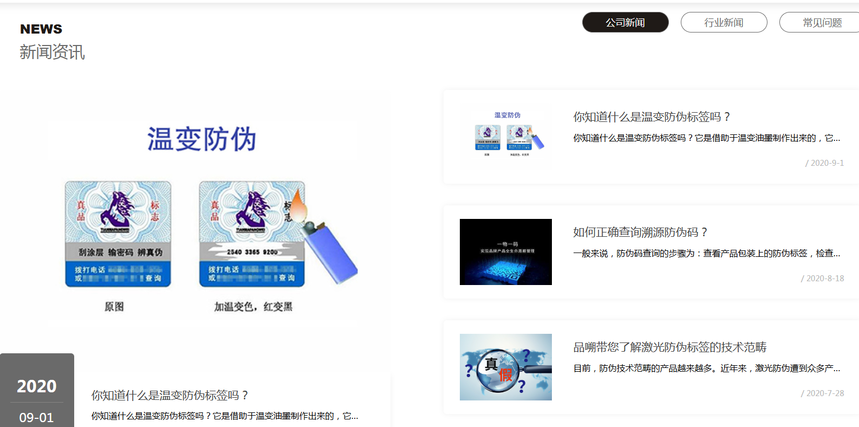Open article 如何正确查询溯源防伪码？
Screen dimensions: 859x427
(x=640, y=232)
